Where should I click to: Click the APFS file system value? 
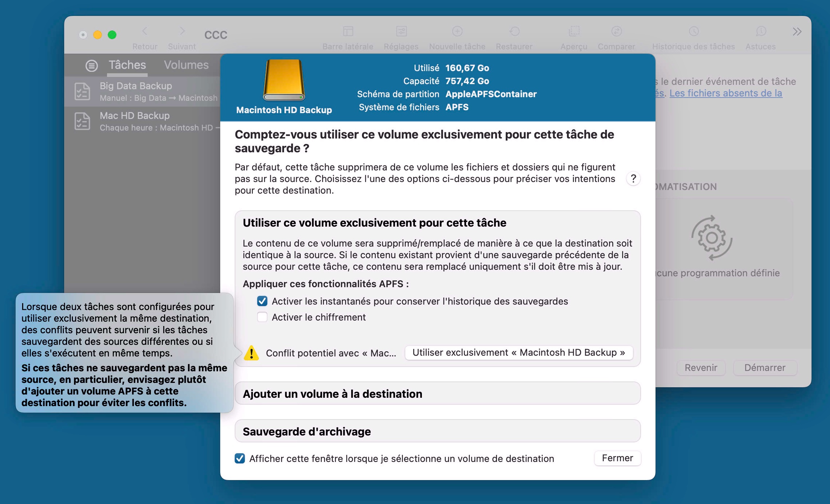coord(457,107)
